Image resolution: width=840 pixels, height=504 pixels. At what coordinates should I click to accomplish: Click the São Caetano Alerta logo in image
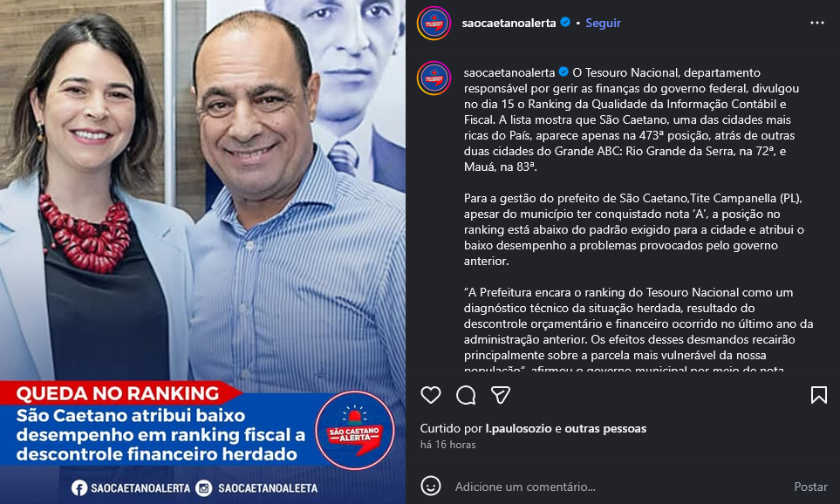(x=355, y=430)
